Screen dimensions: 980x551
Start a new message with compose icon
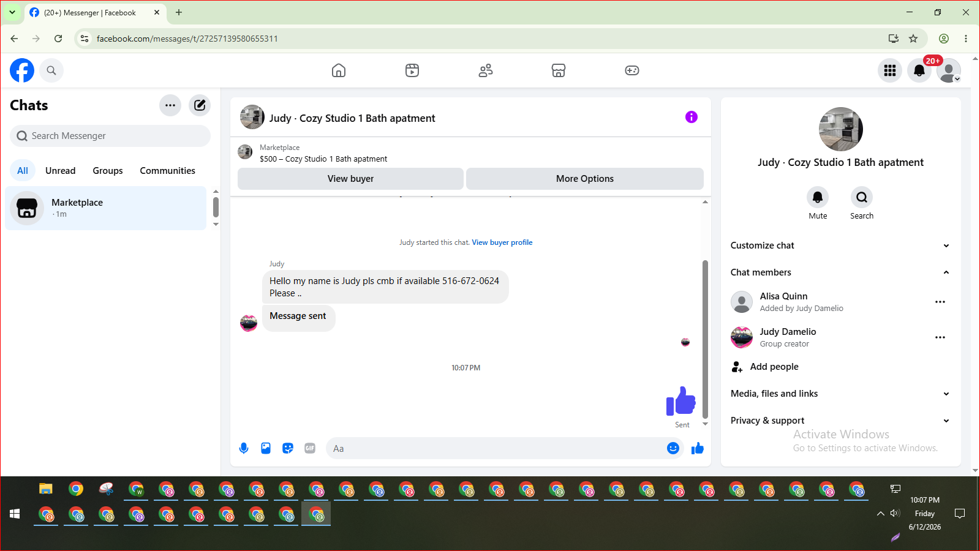click(x=200, y=105)
